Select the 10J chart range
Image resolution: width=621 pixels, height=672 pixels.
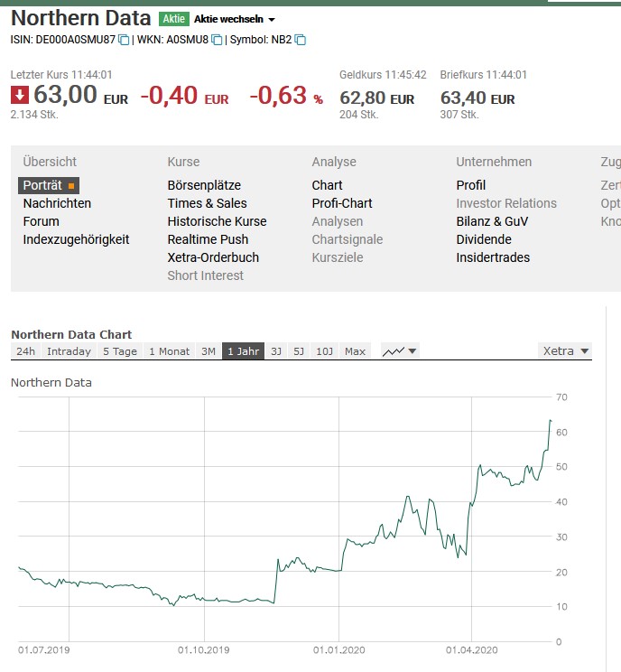point(325,351)
